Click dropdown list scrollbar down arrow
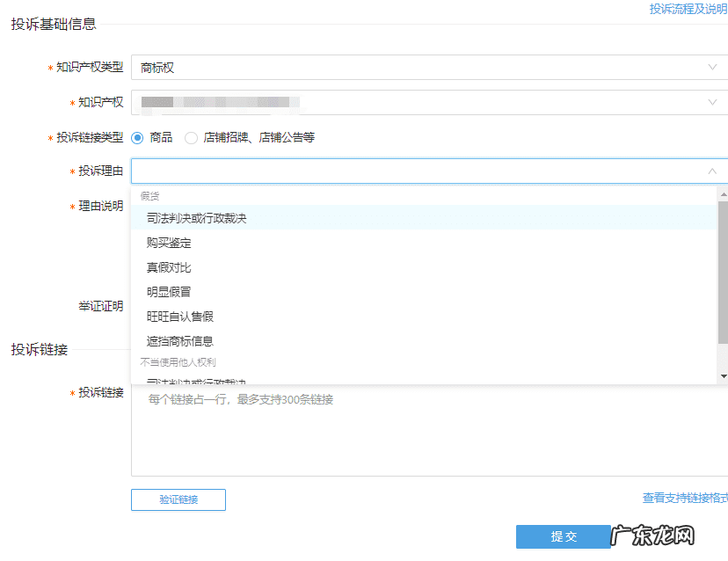Screen dimensions: 728x561 [723, 376]
